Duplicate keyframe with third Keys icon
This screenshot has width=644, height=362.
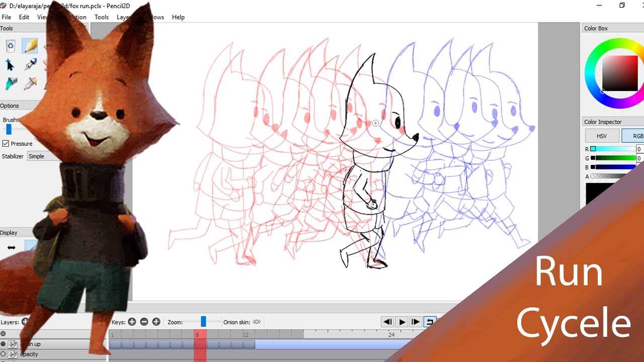click(x=156, y=322)
